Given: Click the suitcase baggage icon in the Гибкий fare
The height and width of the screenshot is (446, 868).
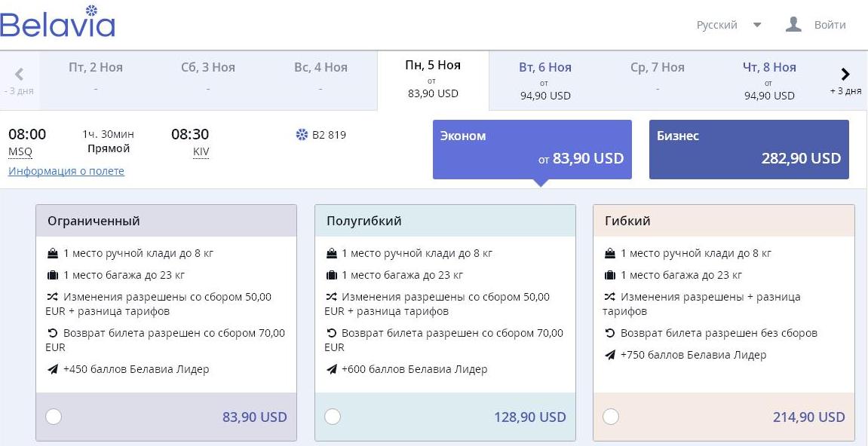Looking at the screenshot, I should click(x=609, y=275).
